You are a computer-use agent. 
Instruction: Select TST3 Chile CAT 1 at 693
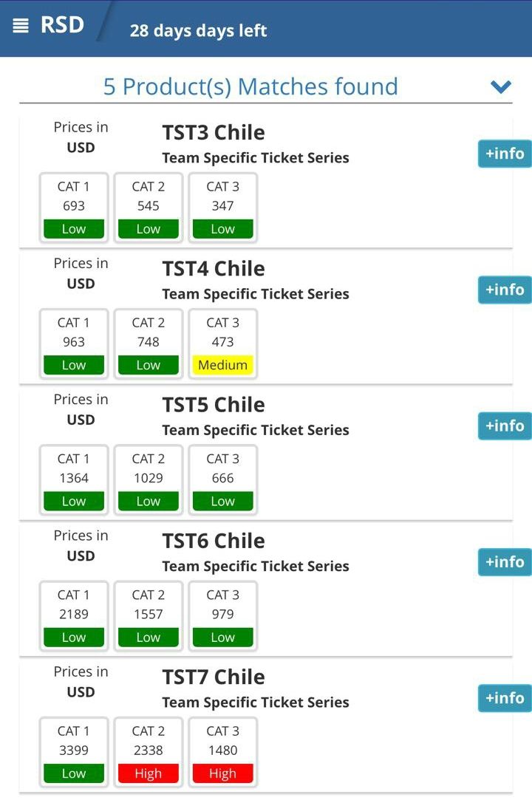[74, 208]
